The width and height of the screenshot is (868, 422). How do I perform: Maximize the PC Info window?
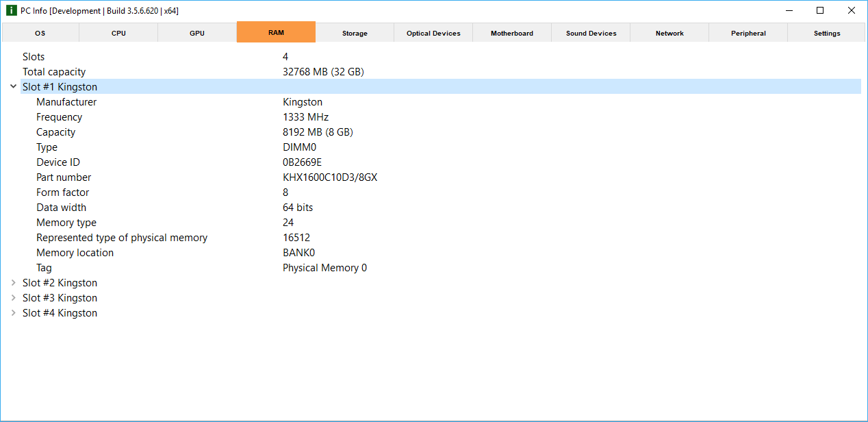[820, 11]
